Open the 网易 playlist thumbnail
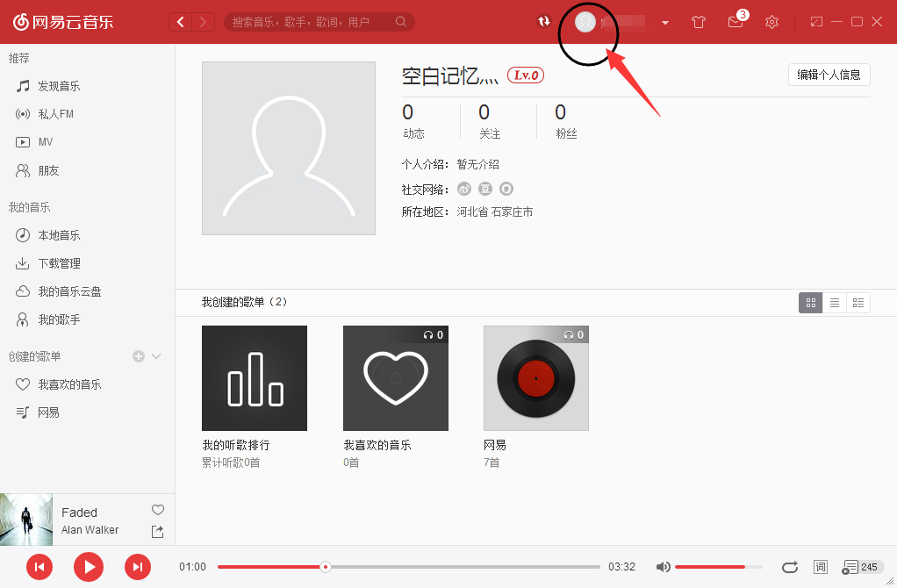 535,378
